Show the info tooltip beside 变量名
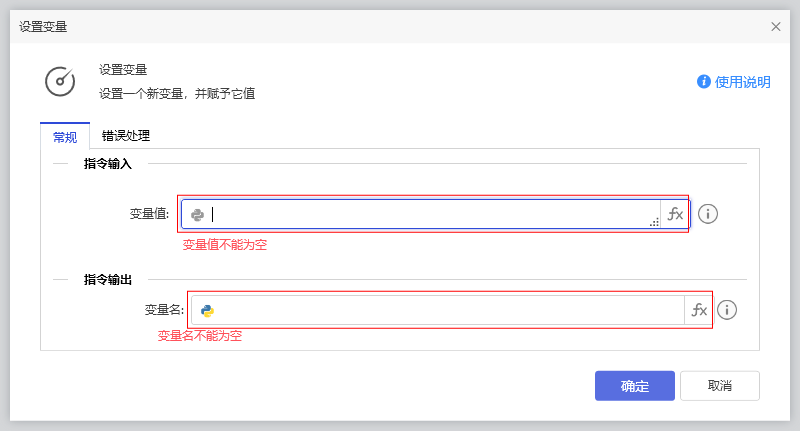800x431 pixels. pos(727,310)
